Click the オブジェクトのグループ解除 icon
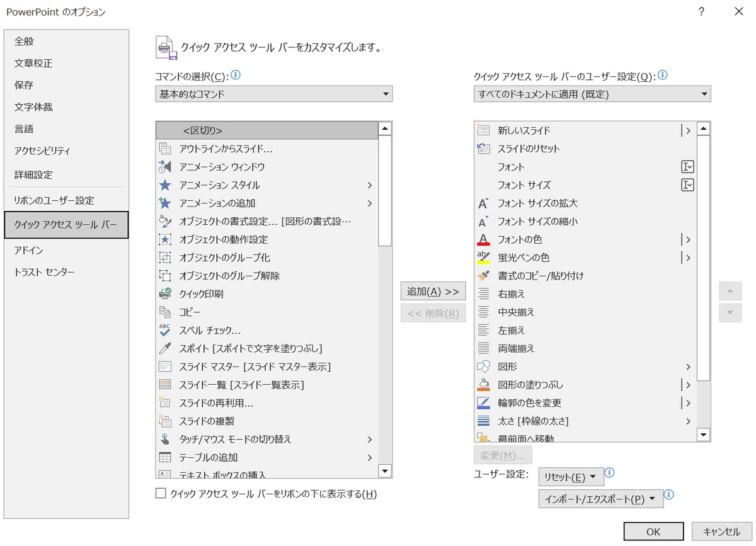 [165, 276]
